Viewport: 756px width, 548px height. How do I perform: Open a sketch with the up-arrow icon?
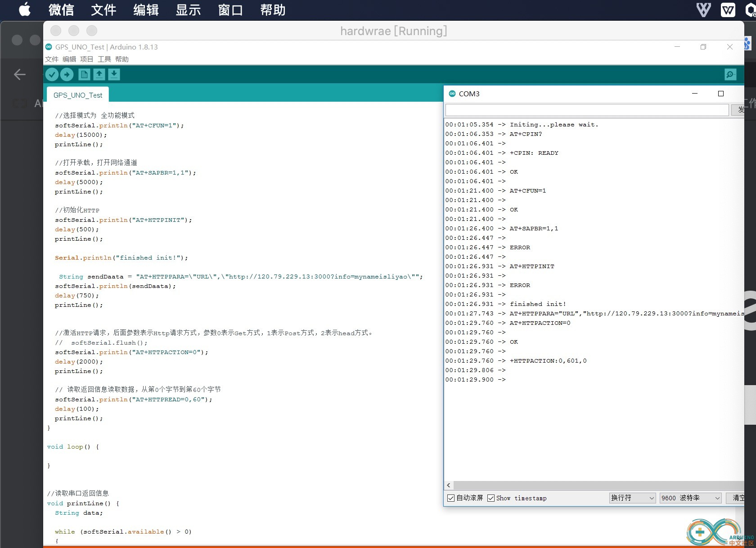[x=99, y=74]
